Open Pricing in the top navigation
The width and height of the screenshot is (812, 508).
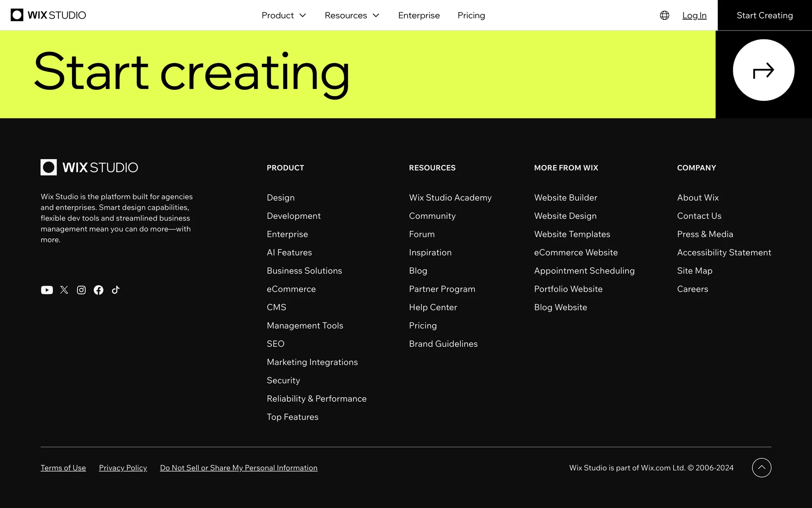[471, 15]
